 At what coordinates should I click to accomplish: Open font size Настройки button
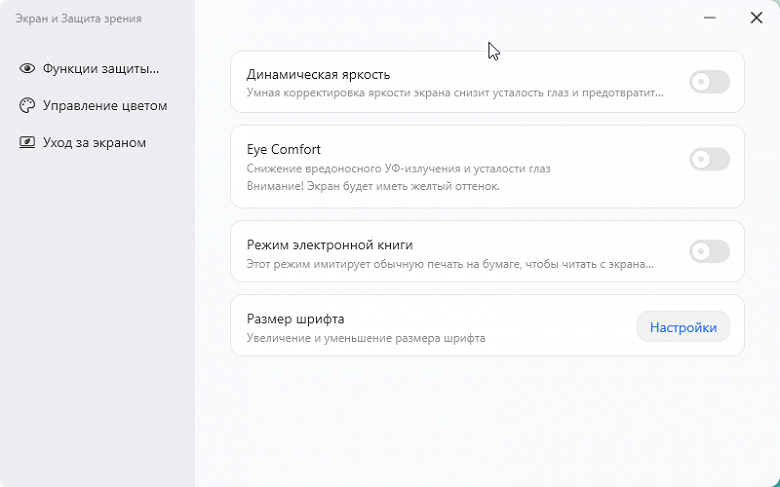pos(683,327)
